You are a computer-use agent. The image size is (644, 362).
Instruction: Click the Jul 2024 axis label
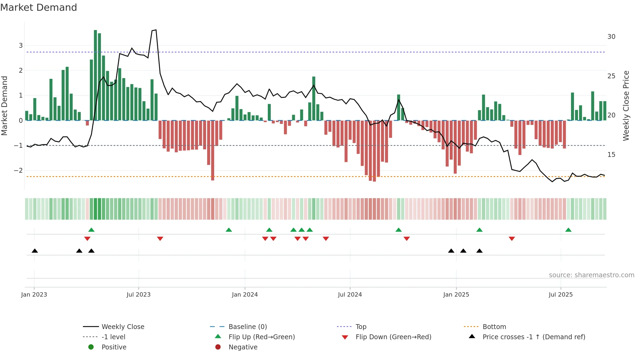350,295
